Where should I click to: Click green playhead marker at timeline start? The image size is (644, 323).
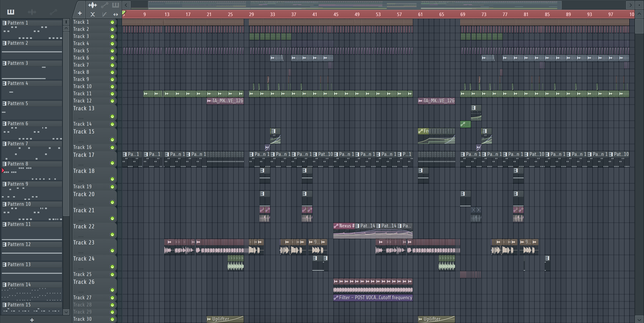pos(124,13)
